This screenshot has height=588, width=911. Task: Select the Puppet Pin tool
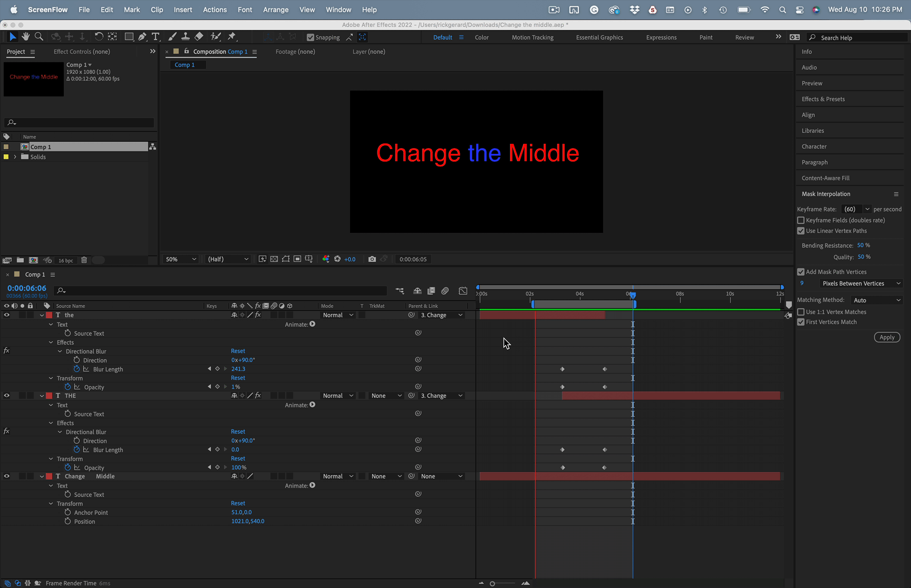click(x=231, y=37)
